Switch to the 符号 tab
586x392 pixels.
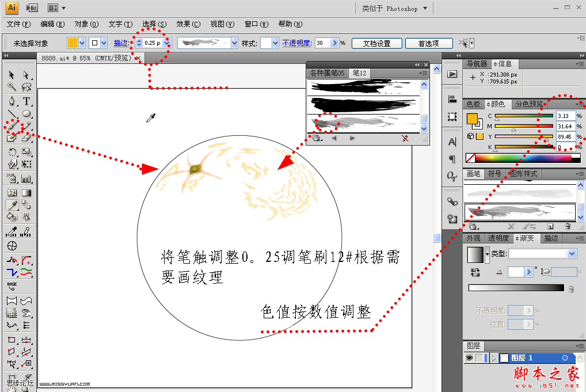pyautogui.click(x=494, y=174)
